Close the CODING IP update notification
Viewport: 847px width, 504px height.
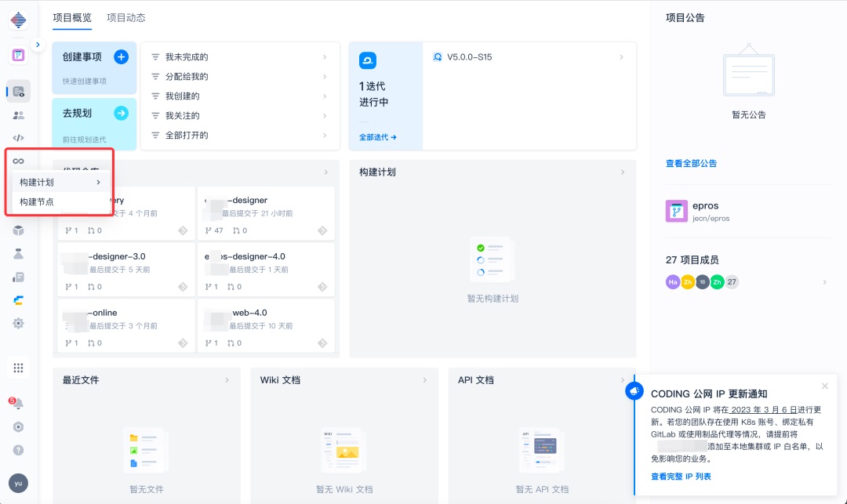tap(825, 386)
